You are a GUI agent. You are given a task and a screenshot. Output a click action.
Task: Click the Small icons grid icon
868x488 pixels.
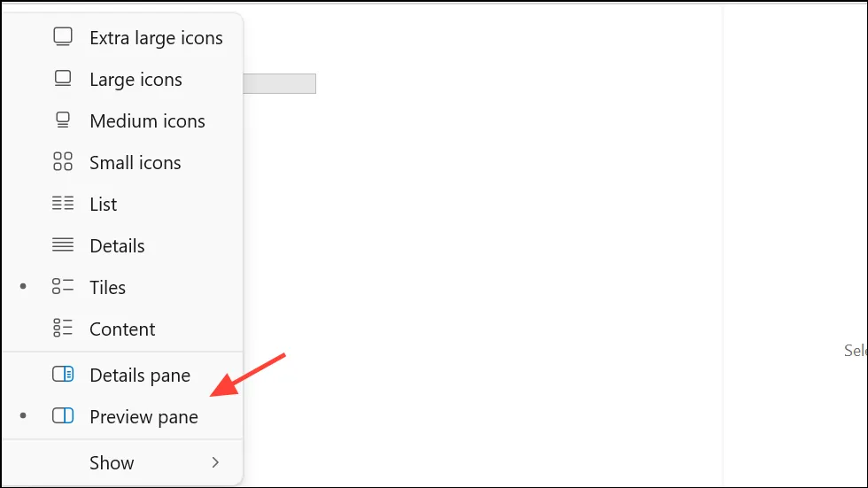pyautogui.click(x=63, y=161)
